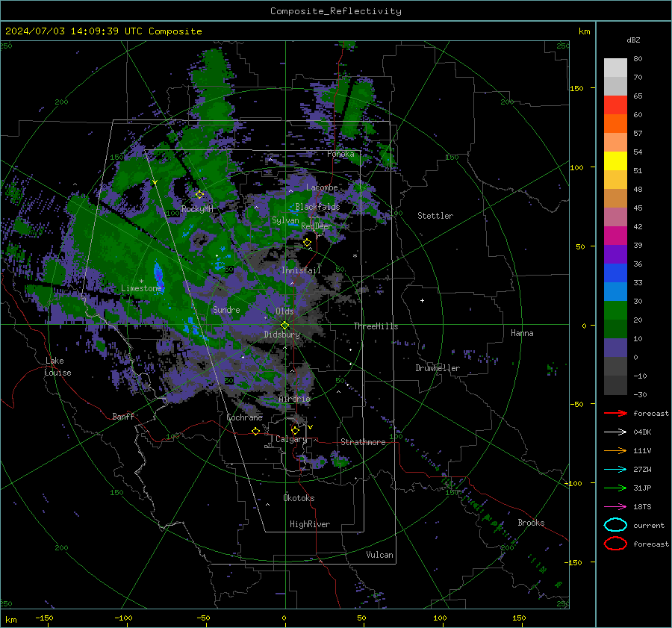Image resolution: width=672 pixels, height=628 pixels.
Task: Pick the pink 42-45 dBZ legend swatch
Action: point(615,217)
